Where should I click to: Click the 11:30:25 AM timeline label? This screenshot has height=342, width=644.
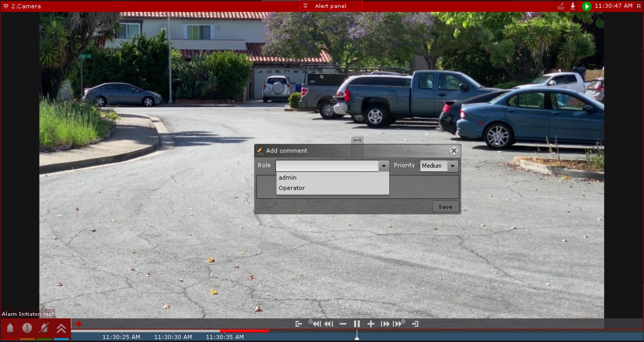pyautogui.click(x=121, y=337)
